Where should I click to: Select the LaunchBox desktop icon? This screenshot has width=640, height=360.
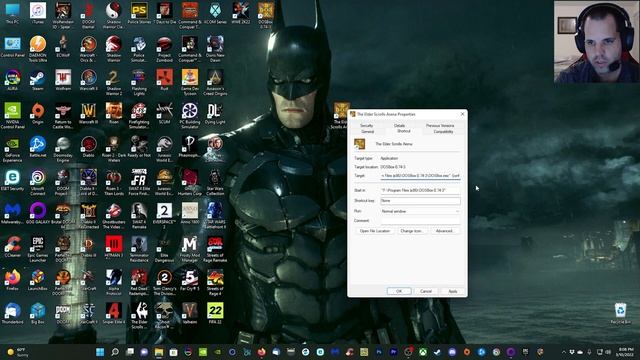38,280
